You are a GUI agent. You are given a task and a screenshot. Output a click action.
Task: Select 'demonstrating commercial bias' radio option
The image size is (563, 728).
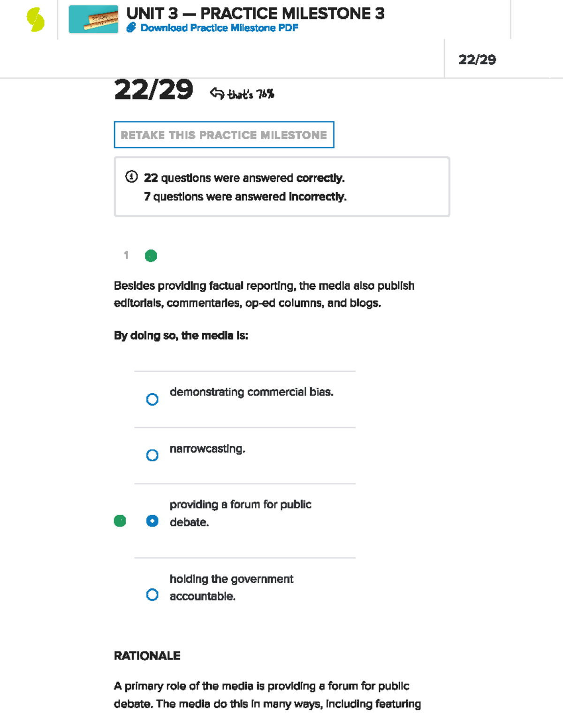coord(152,399)
